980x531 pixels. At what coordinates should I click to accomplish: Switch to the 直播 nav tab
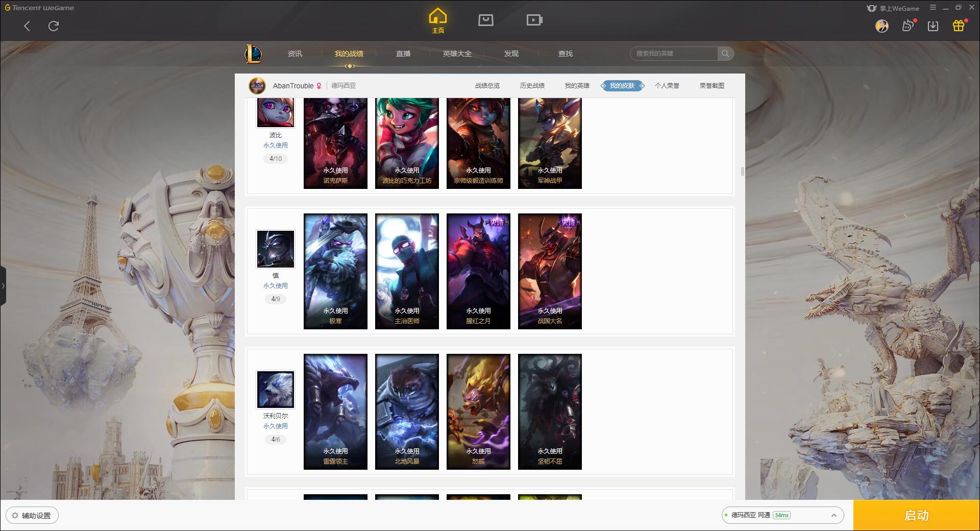coord(403,54)
